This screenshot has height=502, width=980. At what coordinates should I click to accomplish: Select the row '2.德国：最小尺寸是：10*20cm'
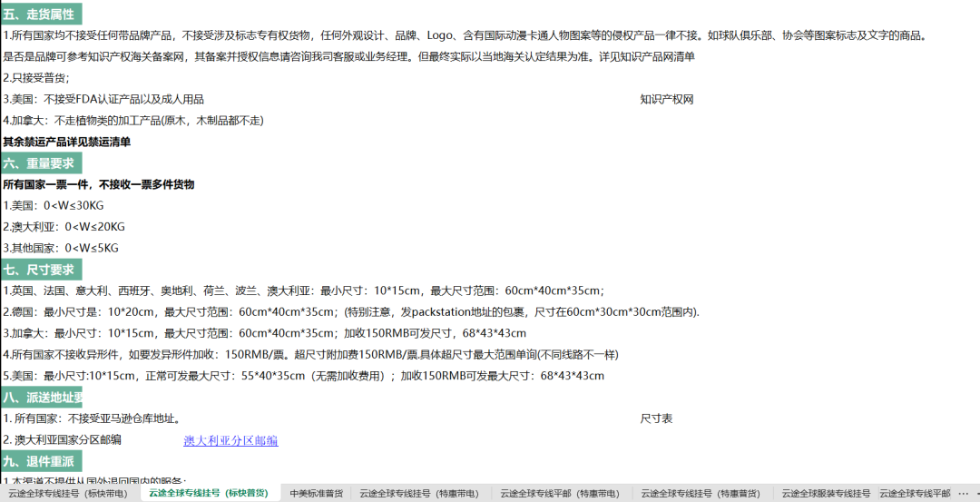pos(351,312)
